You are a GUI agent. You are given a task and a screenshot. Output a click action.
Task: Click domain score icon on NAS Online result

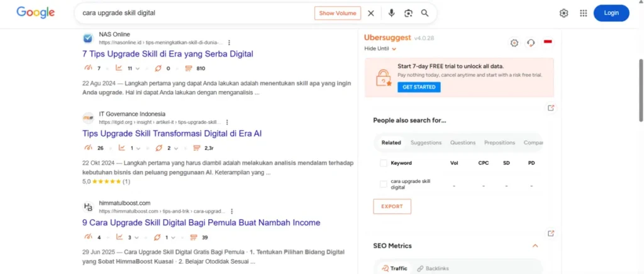pos(88,68)
